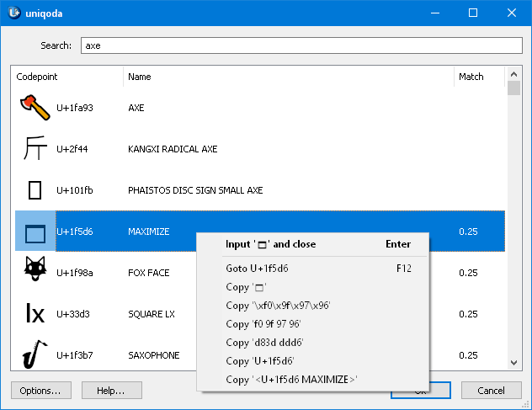Select the Kangxi radical axe glyph
The image size is (532, 410).
point(35,149)
